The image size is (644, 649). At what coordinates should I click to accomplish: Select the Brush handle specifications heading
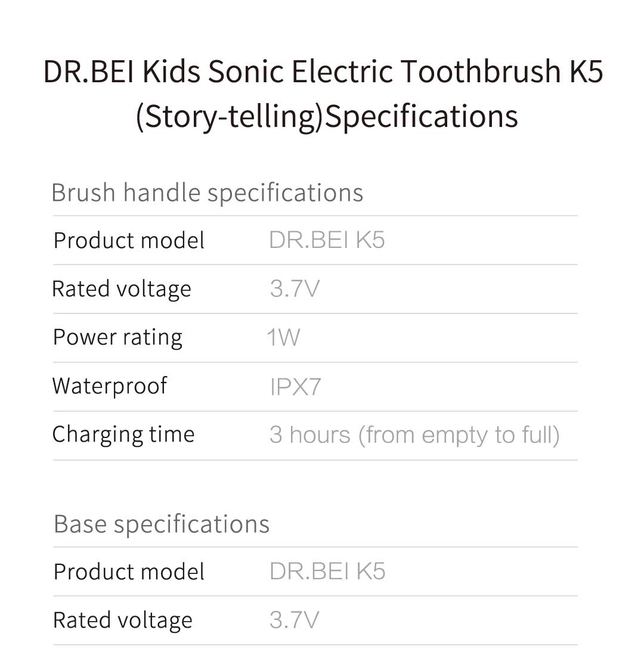pos(207,193)
